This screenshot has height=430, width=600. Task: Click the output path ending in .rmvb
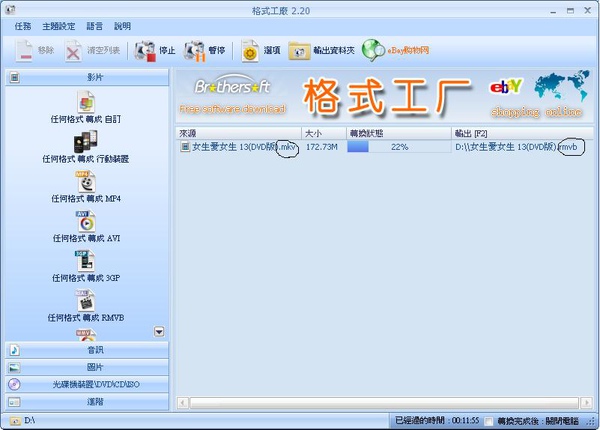click(x=516, y=147)
